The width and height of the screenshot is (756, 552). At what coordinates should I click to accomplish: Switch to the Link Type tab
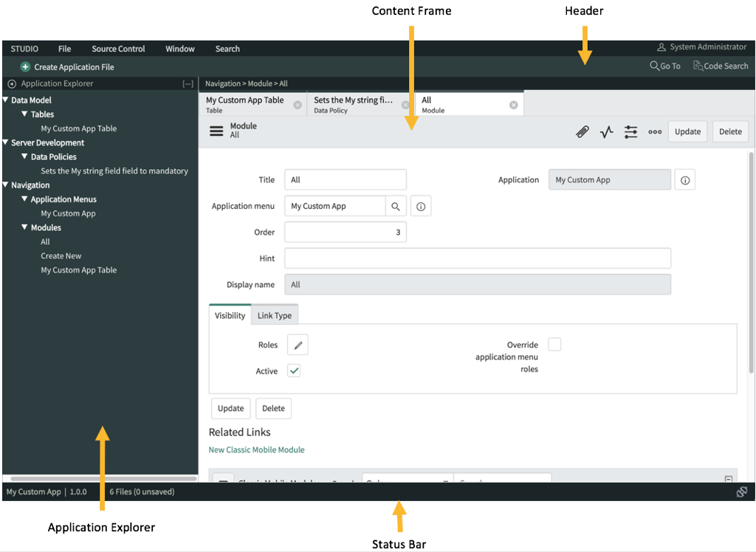pos(274,315)
